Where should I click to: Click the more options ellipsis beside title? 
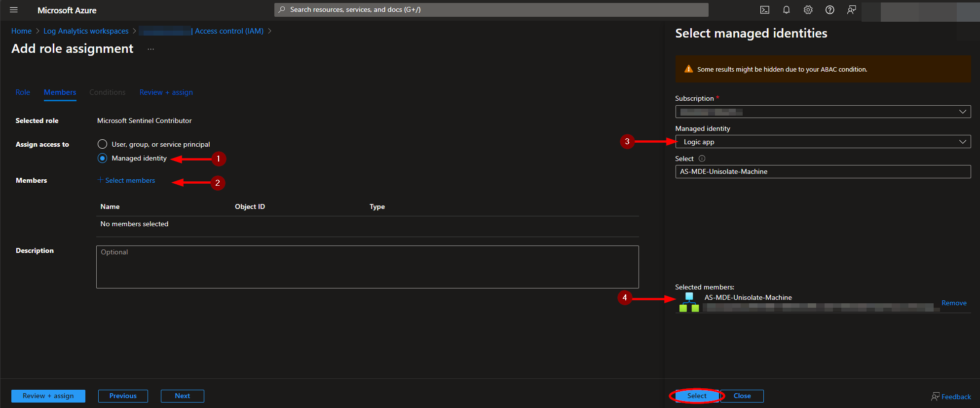(x=151, y=49)
